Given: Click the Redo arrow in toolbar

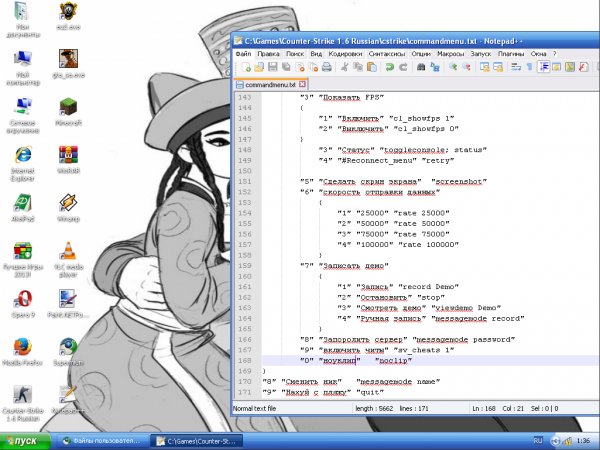Looking at the screenshot, I should 402,67.
